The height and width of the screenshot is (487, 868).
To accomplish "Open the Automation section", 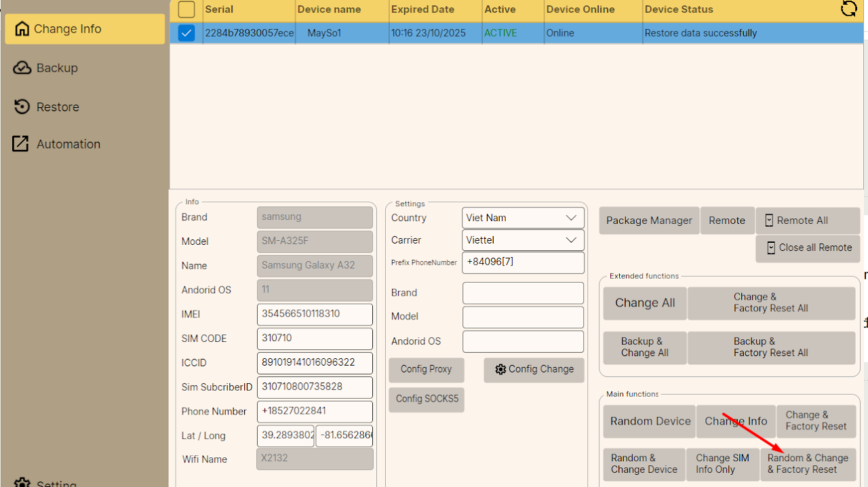I will pos(68,144).
